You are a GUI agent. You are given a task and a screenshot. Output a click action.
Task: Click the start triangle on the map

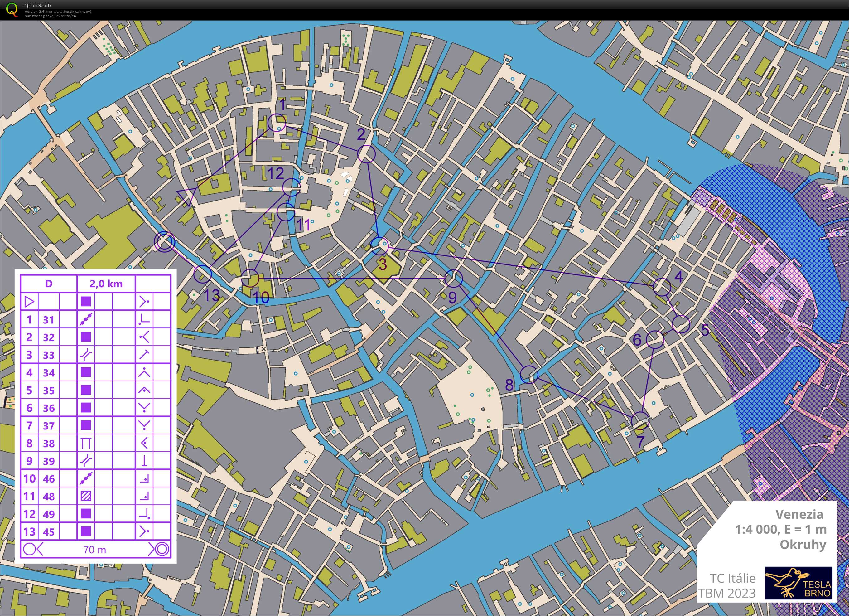[x=187, y=196]
